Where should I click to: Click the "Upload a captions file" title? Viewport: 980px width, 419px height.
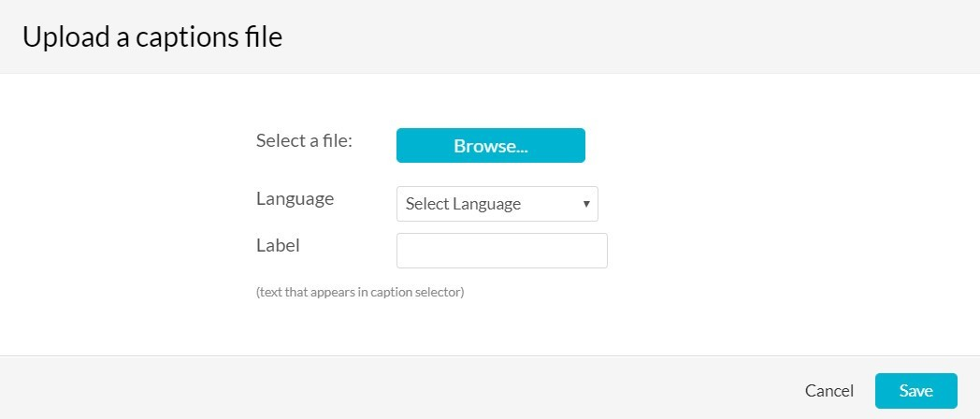coord(152,36)
